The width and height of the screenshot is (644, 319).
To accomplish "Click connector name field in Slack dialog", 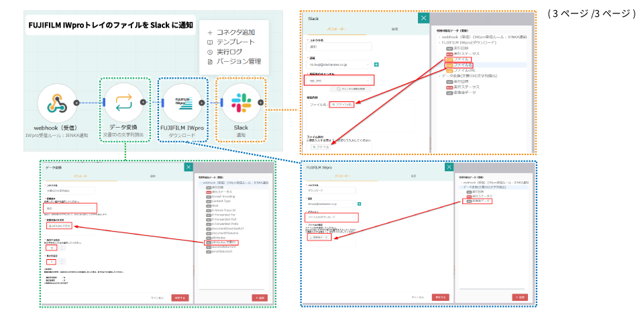I will click(x=339, y=47).
